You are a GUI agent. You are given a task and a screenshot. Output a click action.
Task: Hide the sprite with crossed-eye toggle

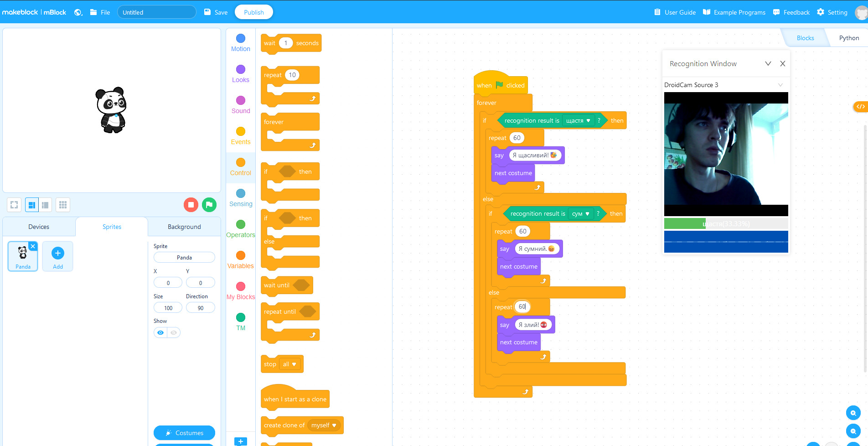coord(174,332)
